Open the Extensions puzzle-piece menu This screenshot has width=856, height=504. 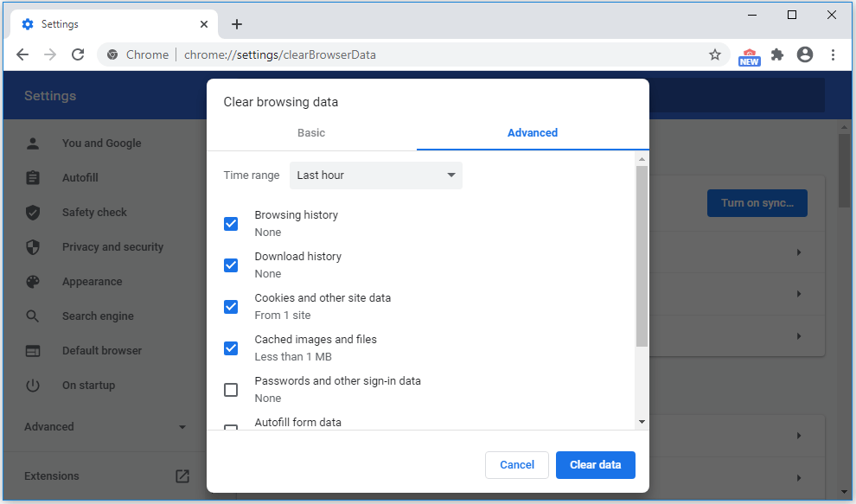pos(776,54)
